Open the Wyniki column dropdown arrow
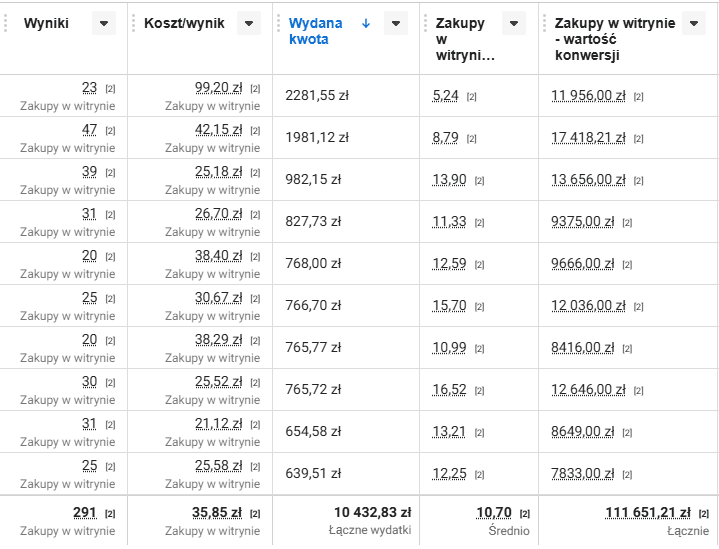 tap(103, 24)
